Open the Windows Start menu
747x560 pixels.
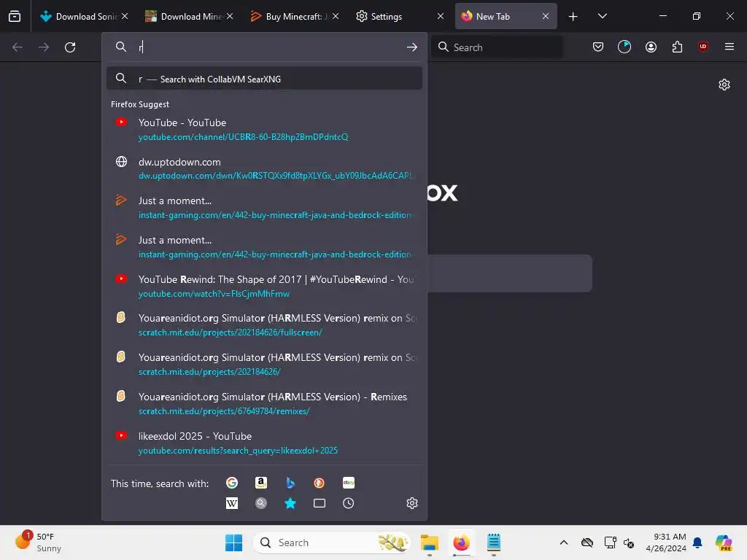[233, 542]
